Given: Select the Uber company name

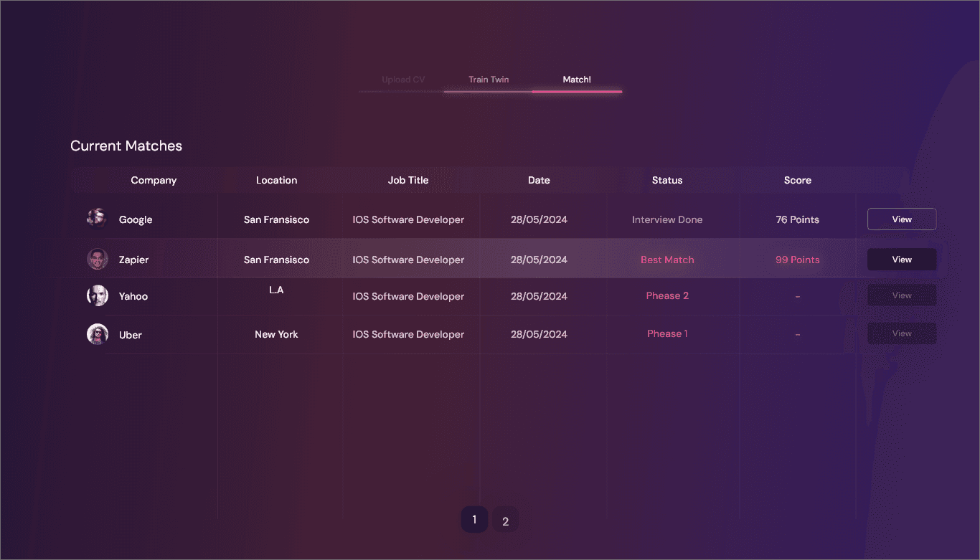Looking at the screenshot, I should (x=131, y=335).
